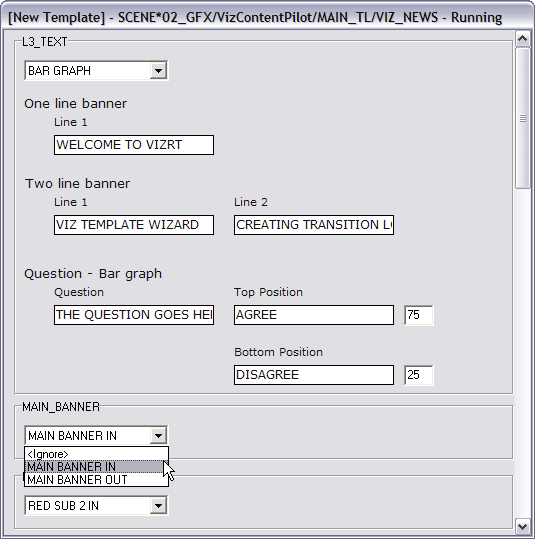535x539 pixels.
Task: Click the vertical scrollbar thumb
Action: point(523,118)
